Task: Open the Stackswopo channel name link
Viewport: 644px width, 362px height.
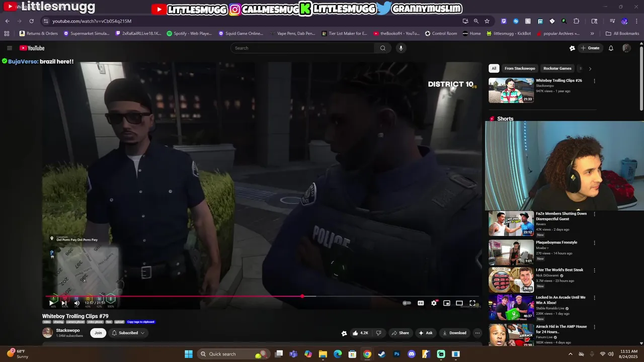Action: point(68,330)
